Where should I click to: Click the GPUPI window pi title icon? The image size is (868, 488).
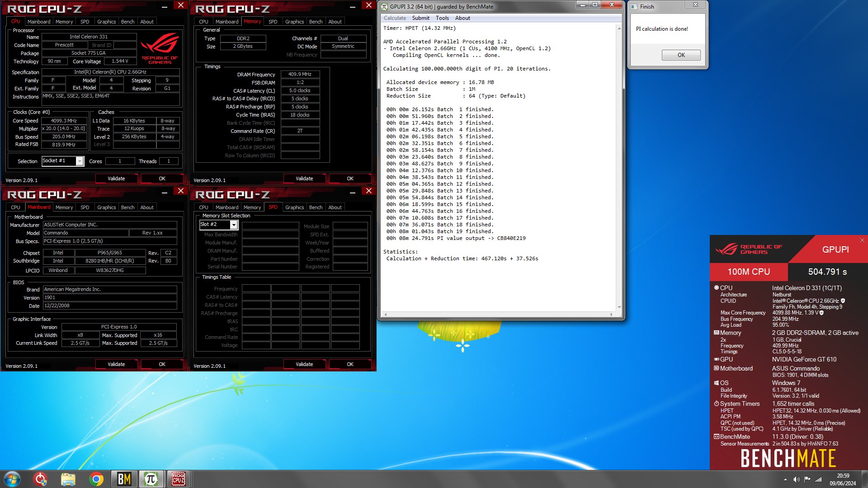[384, 6]
